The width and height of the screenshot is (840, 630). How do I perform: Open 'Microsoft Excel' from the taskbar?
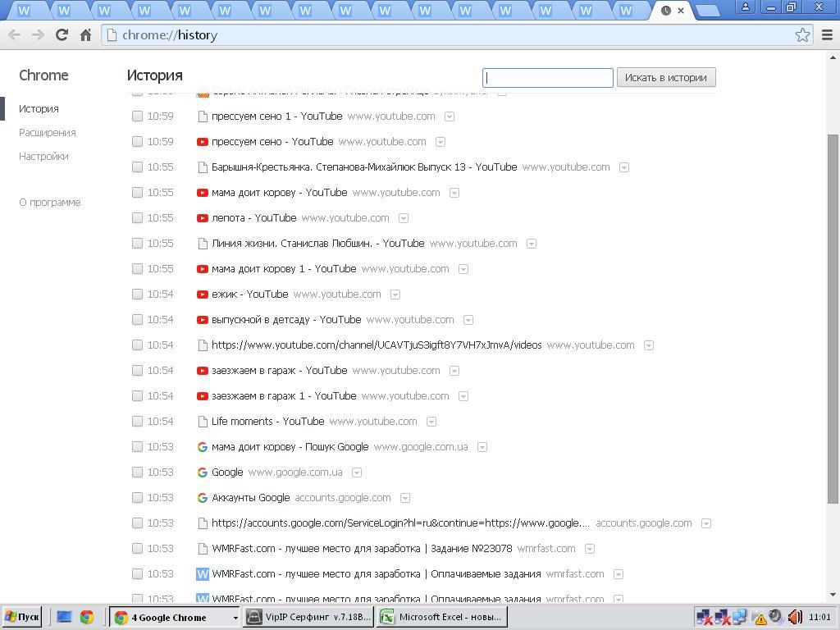(442, 617)
